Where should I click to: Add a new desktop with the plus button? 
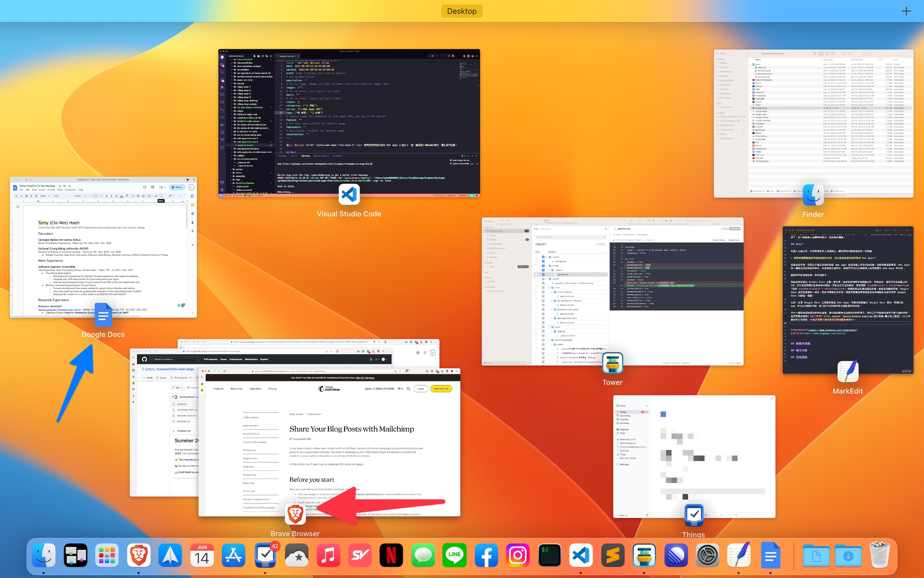coord(906,11)
